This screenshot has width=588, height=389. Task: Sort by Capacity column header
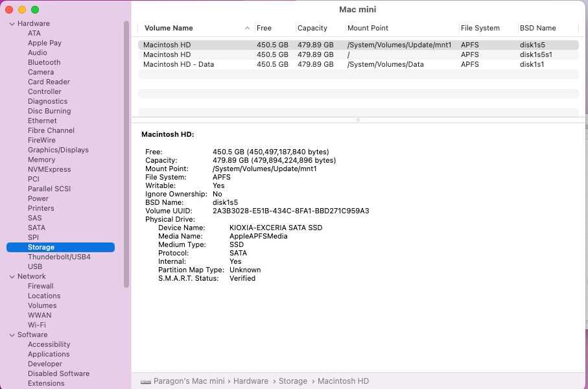pyautogui.click(x=312, y=28)
